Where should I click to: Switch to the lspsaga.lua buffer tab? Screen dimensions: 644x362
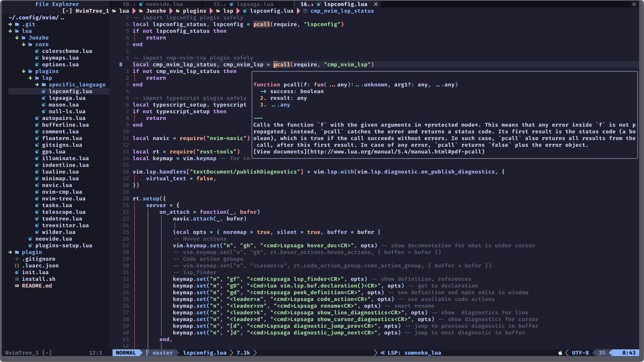pos(255,4)
